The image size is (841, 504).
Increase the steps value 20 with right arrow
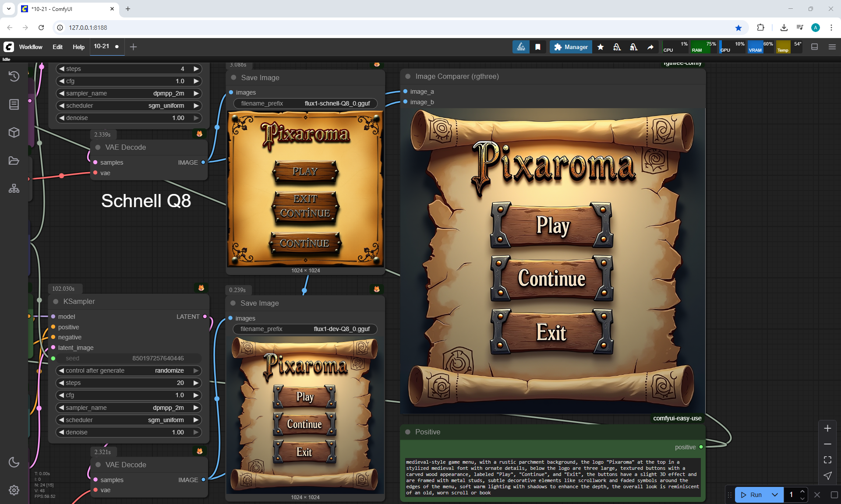tap(196, 383)
